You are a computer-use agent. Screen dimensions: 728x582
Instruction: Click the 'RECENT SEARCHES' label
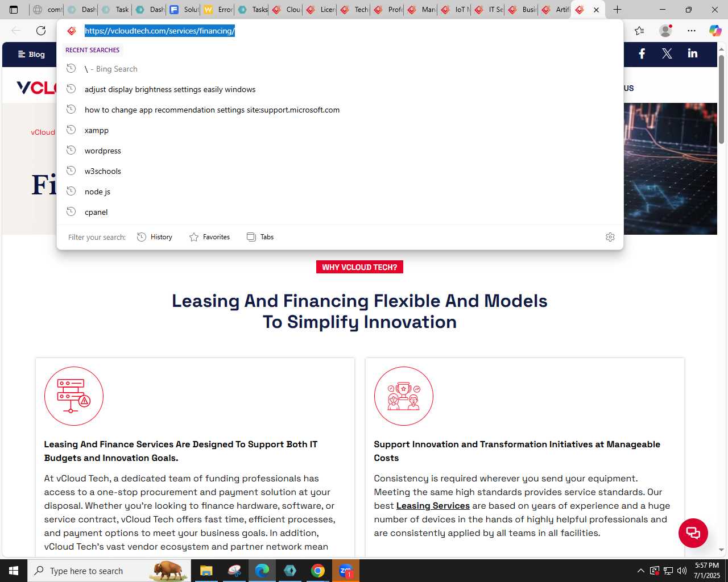click(x=92, y=50)
